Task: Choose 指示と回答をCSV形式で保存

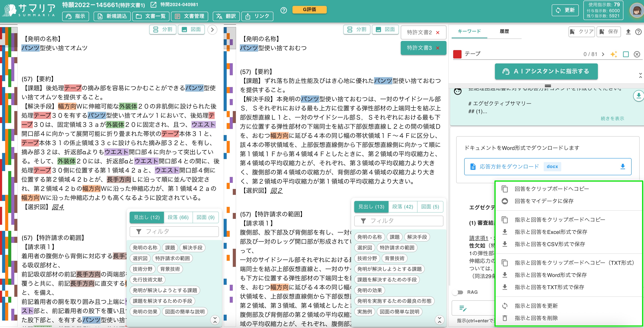Action: pyautogui.click(x=569, y=244)
